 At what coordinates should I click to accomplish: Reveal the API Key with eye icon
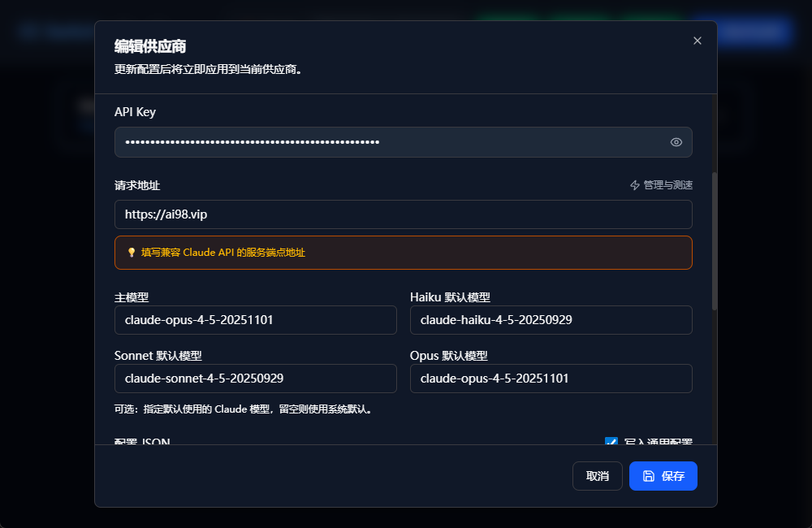click(676, 142)
